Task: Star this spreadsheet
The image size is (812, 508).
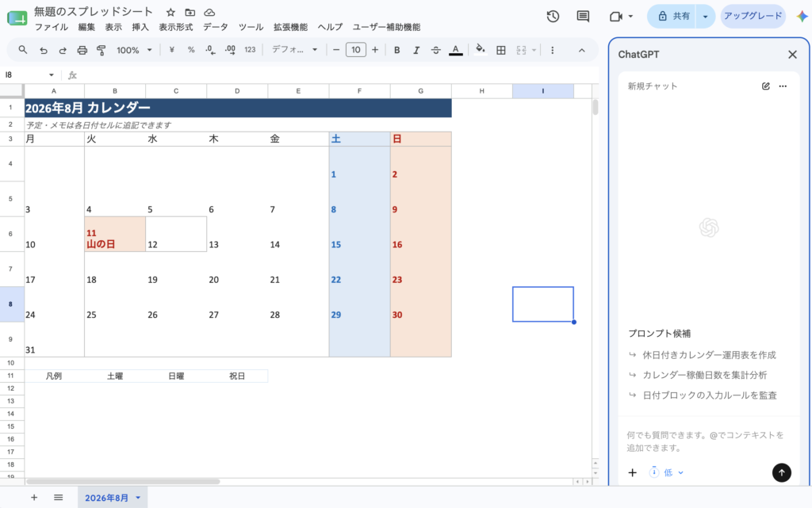Action: [170, 12]
